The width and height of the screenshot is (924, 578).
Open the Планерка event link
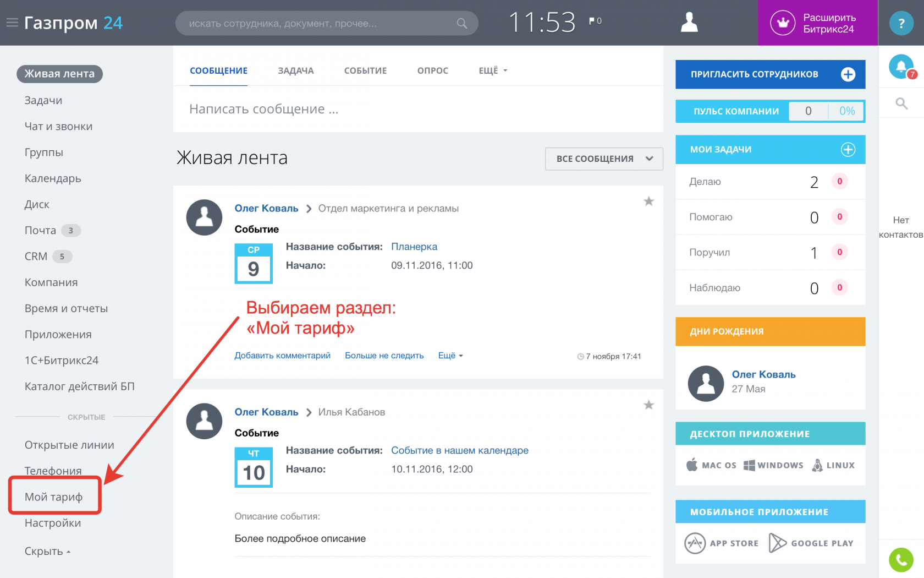click(x=414, y=247)
